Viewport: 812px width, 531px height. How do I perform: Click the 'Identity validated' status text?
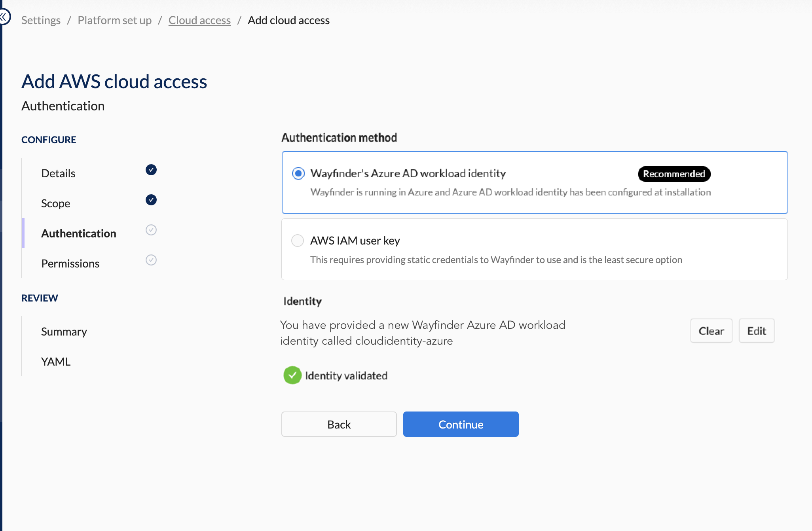(346, 375)
